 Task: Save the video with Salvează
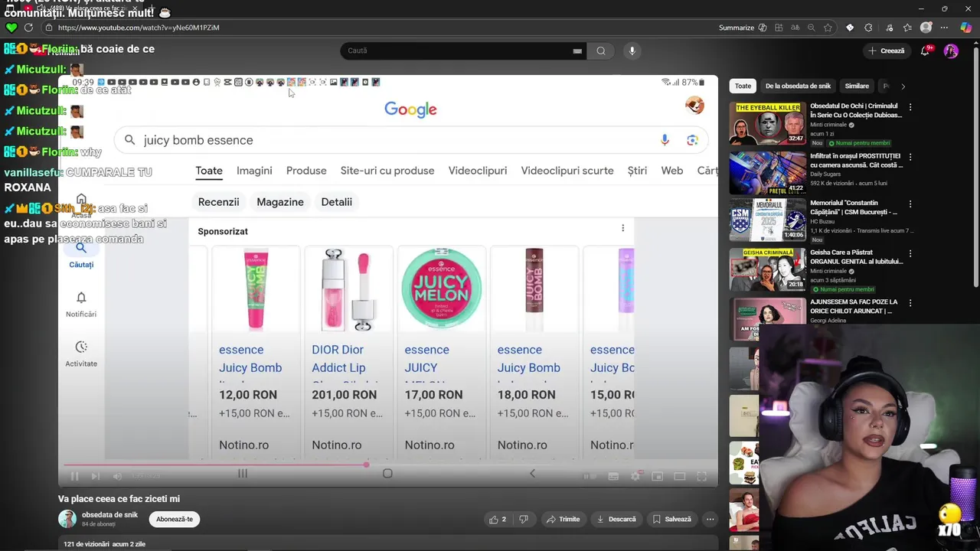pyautogui.click(x=671, y=519)
